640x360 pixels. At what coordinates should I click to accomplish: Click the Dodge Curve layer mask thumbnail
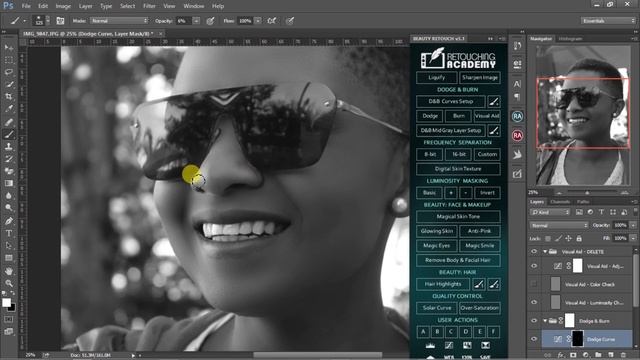(578, 339)
